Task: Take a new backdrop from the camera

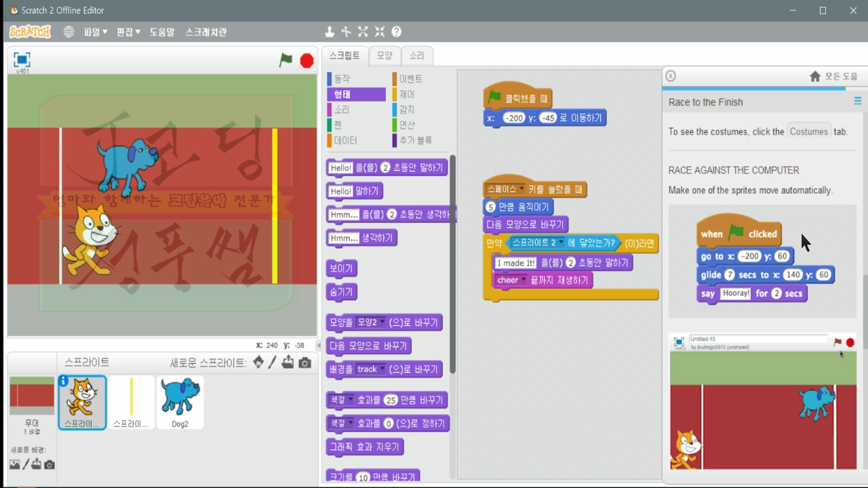Action: 49,464
